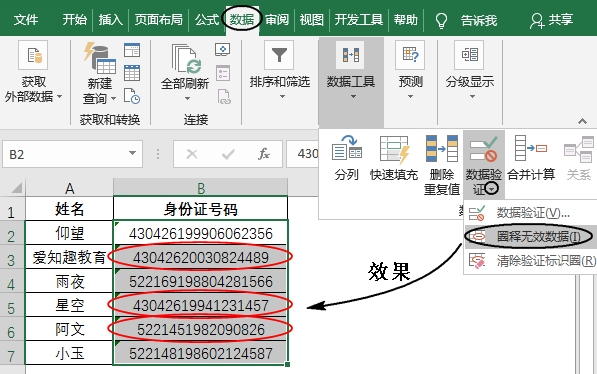Choose 圈释无效数据(I) menu item

pyautogui.click(x=530, y=237)
